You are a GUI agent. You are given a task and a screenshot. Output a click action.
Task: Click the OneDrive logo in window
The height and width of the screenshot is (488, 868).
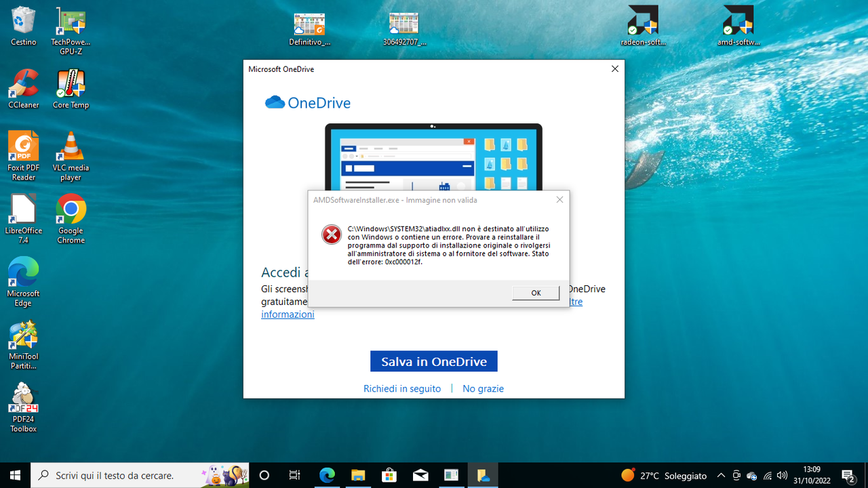(308, 103)
